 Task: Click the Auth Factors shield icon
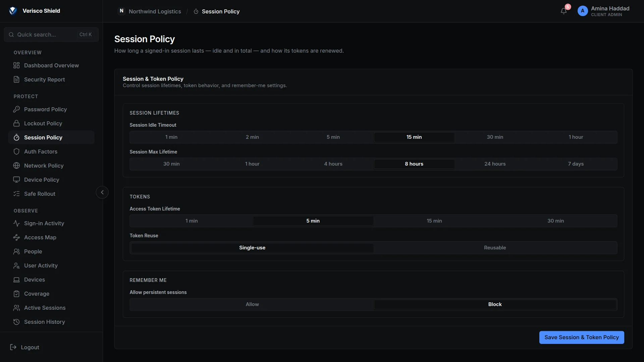pos(16,152)
